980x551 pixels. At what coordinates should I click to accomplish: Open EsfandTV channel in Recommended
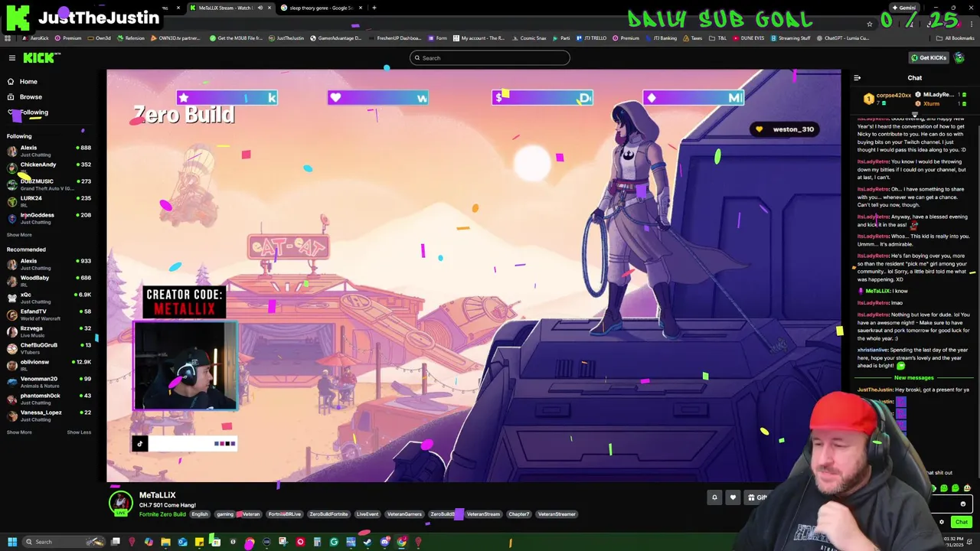49,315
